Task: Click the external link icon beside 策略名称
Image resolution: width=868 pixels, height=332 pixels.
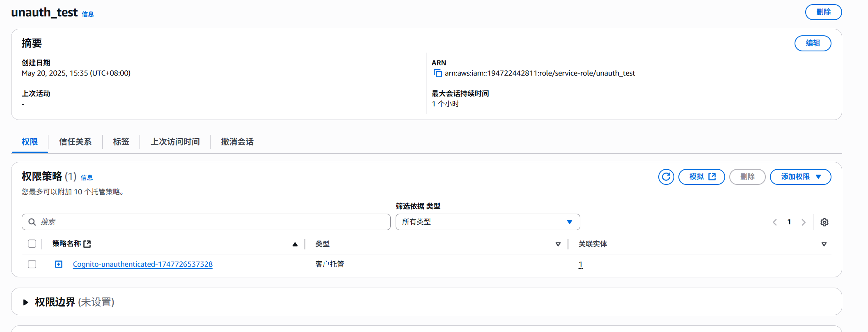Action: tap(87, 244)
